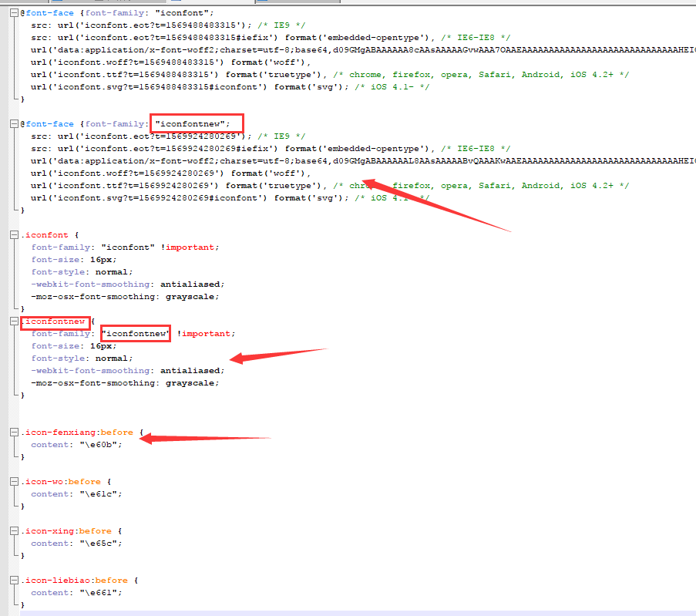Click iconfont.svg?t=1569488483315#iconfont url line
Image resolution: width=696 pixels, height=616 pixels.
[230, 87]
